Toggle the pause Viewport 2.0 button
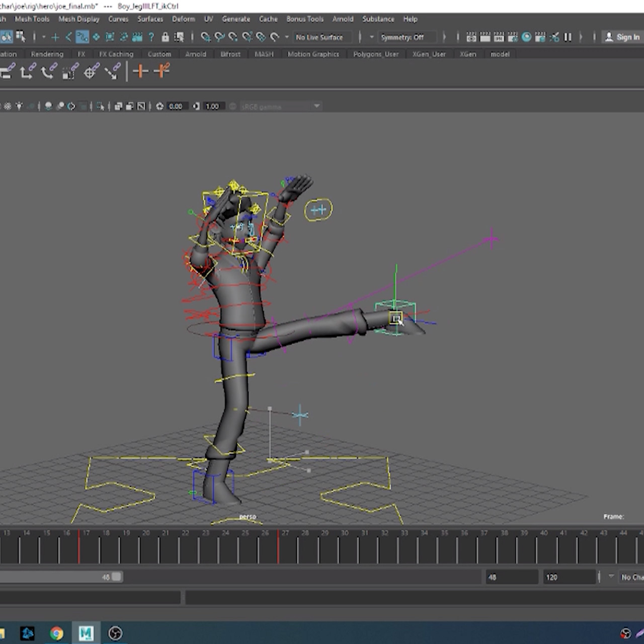The height and width of the screenshot is (644, 644). (568, 37)
